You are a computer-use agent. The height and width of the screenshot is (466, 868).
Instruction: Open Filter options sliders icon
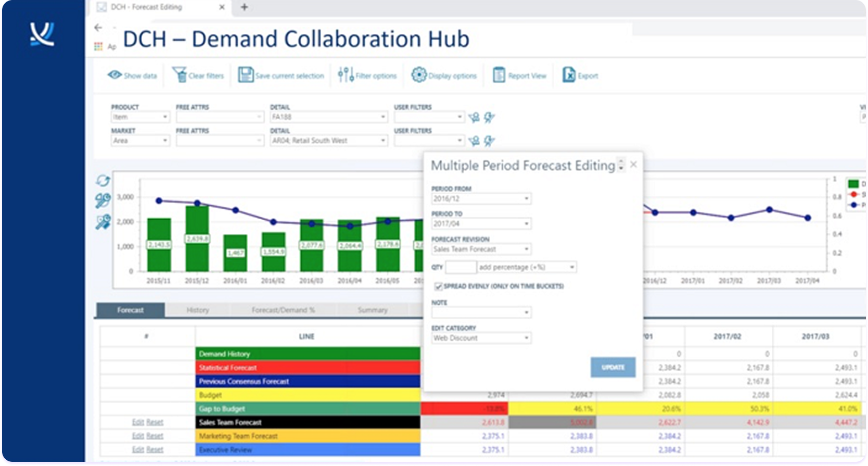pyautogui.click(x=346, y=75)
